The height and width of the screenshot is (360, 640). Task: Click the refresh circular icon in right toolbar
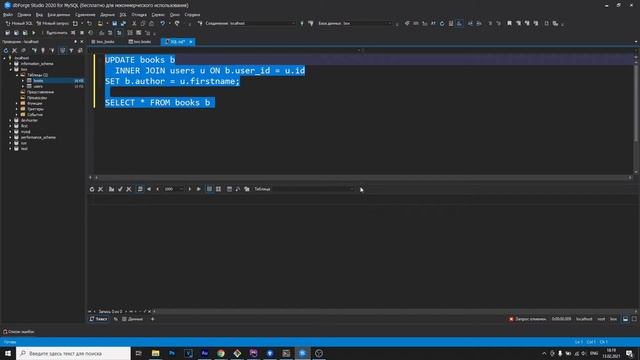click(x=442, y=24)
